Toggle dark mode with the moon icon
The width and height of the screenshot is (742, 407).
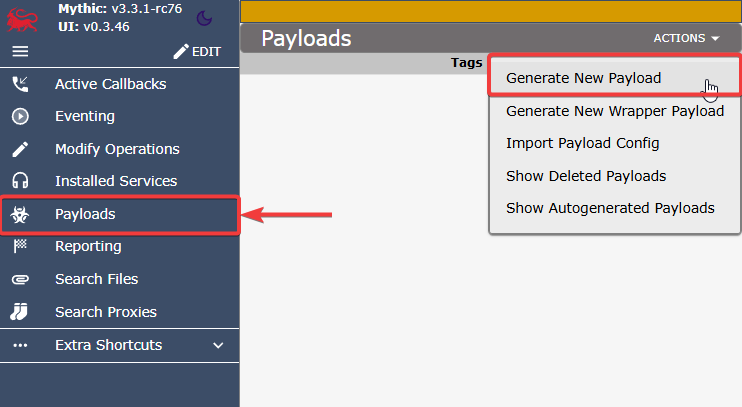point(204,18)
